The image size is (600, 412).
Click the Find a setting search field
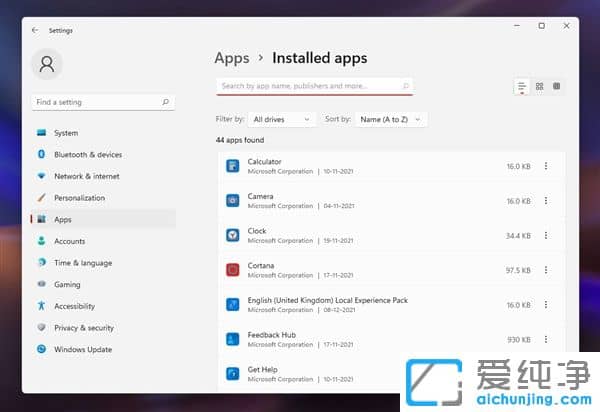click(103, 102)
